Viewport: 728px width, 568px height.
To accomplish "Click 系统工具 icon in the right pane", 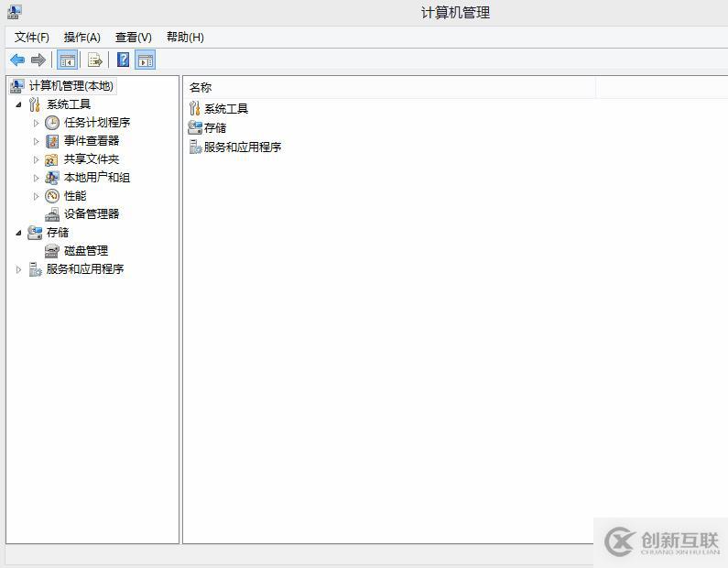I will click(194, 109).
